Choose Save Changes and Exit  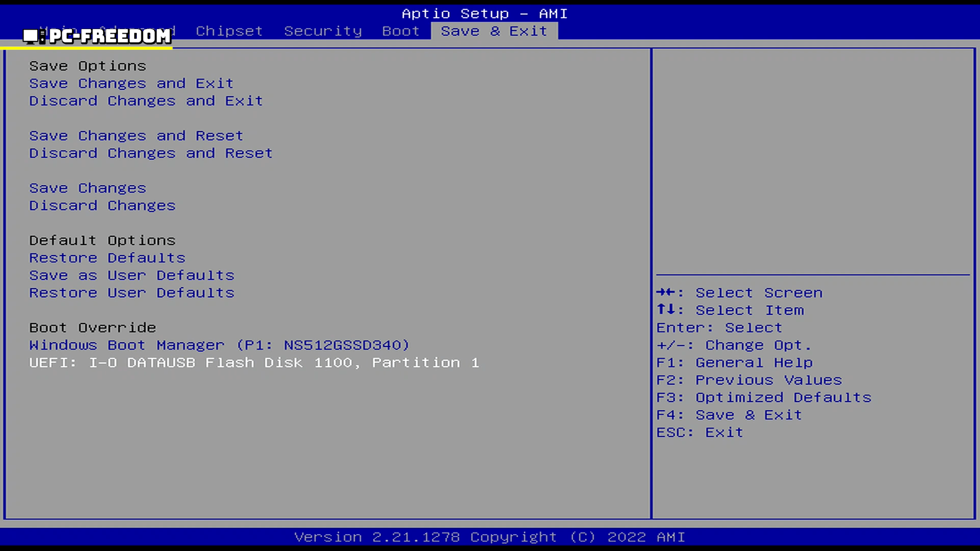pyautogui.click(x=131, y=83)
